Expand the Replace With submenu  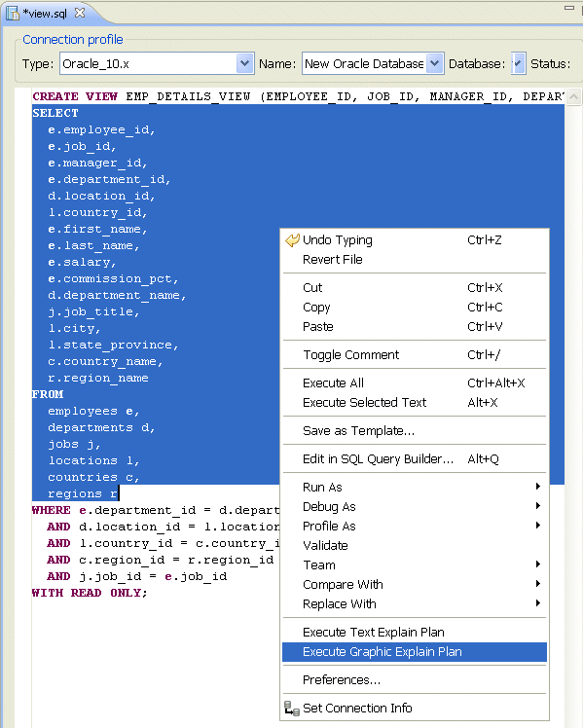click(x=538, y=603)
